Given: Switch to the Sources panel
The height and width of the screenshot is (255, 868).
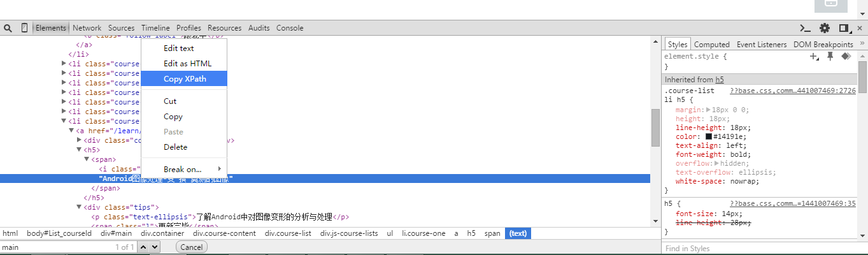Looking at the screenshot, I should (121, 28).
